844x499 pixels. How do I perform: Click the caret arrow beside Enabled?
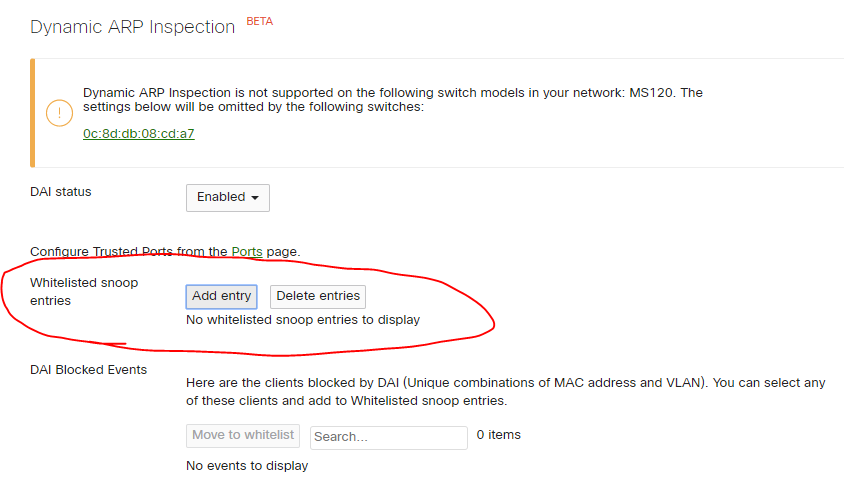point(255,198)
